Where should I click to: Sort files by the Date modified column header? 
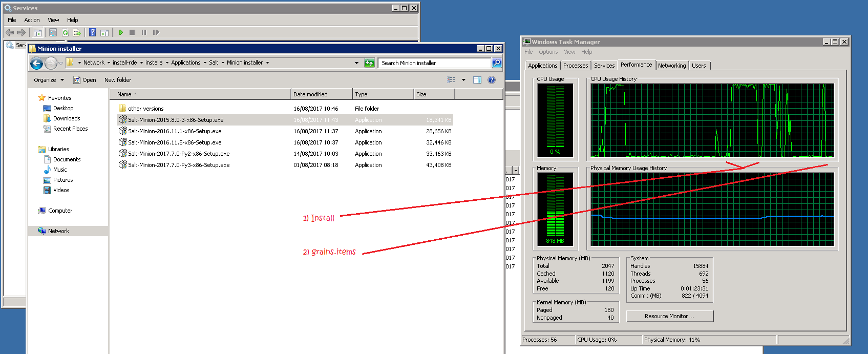[322, 94]
